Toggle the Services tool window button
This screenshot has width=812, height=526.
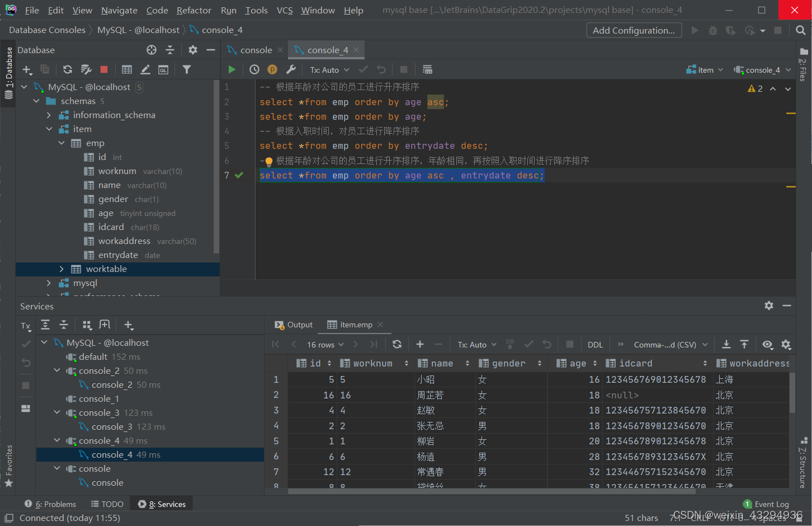[162, 504]
